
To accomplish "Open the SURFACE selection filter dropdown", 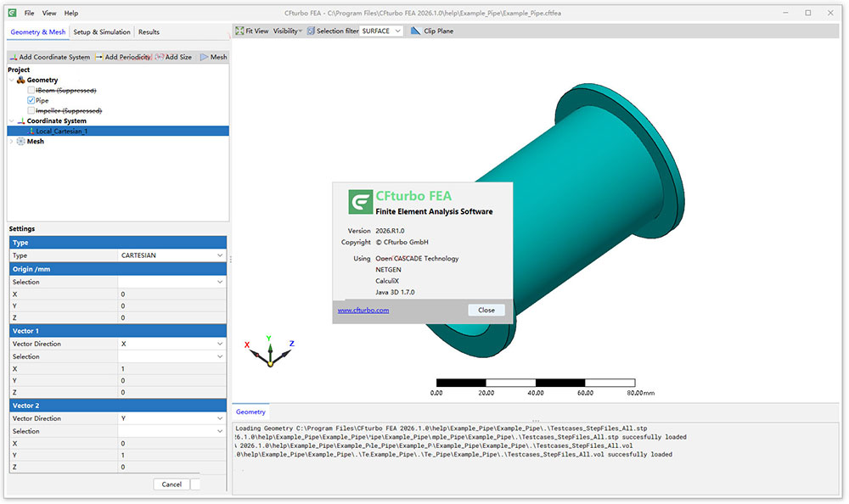I will 381,31.
